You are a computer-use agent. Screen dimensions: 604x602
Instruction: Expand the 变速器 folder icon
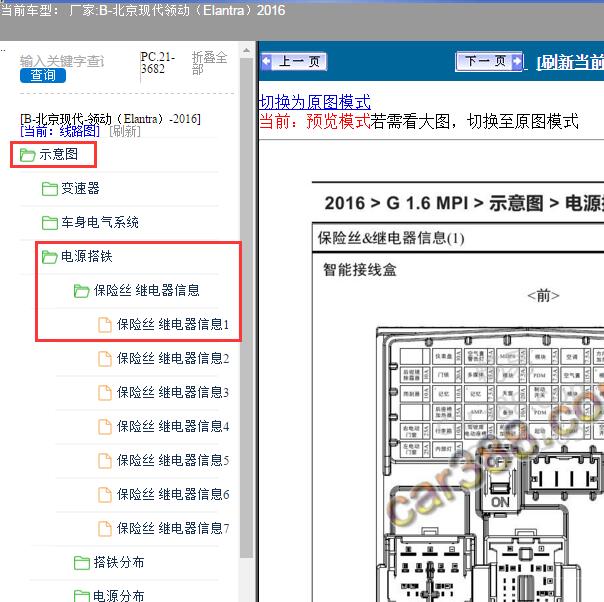50,189
